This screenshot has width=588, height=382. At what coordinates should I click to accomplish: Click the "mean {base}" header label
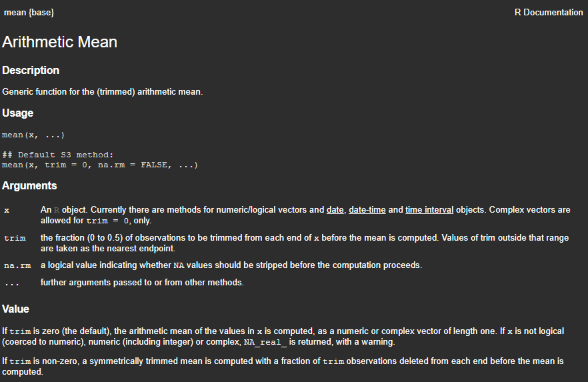click(29, 13)
